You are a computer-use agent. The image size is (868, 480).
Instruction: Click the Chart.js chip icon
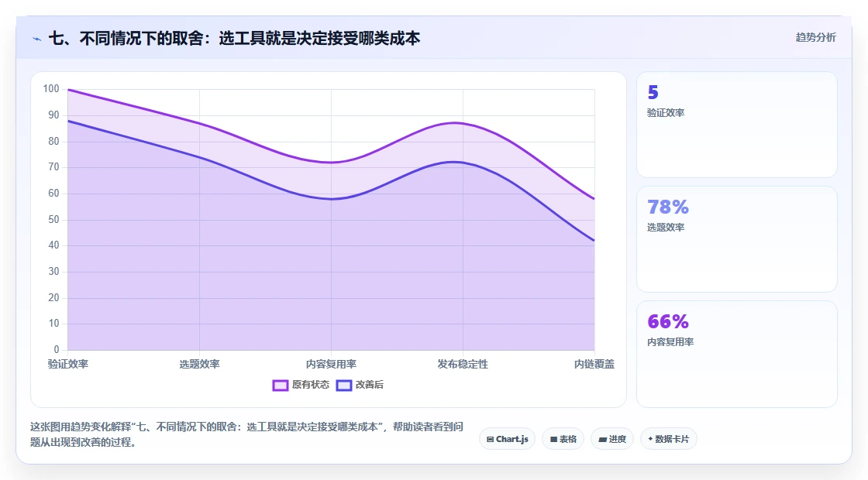[x=490, y=440]
